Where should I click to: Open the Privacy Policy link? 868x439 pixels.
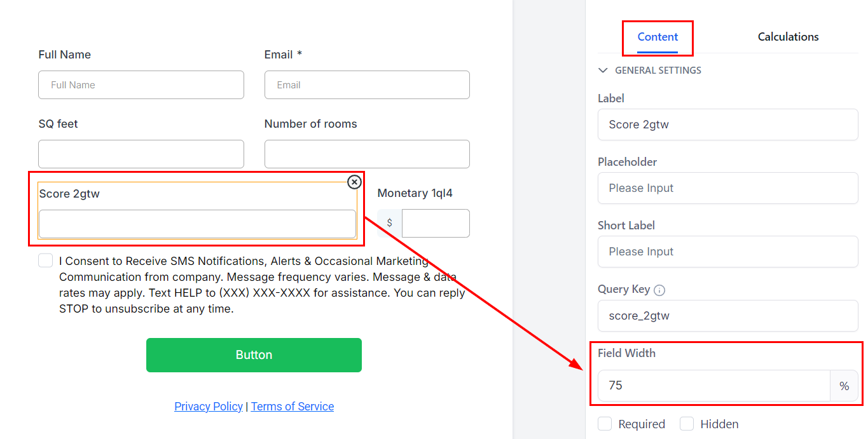(209, 407)
